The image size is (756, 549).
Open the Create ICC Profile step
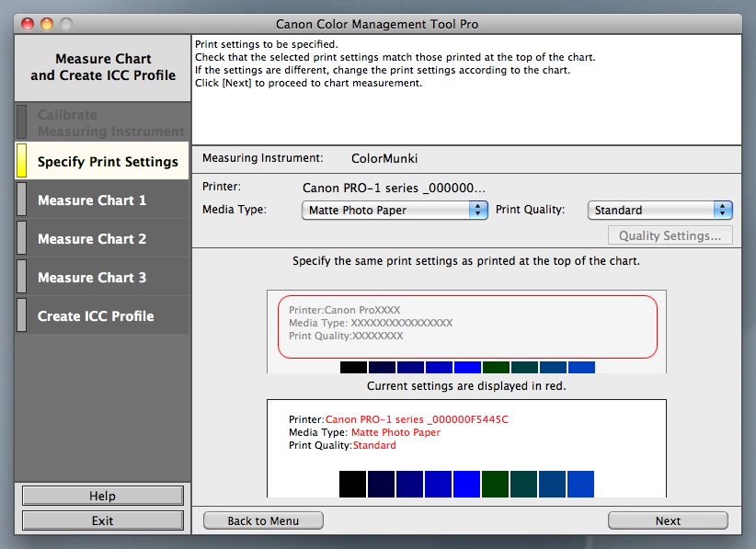pyautogui.click(x=96, y=316)
